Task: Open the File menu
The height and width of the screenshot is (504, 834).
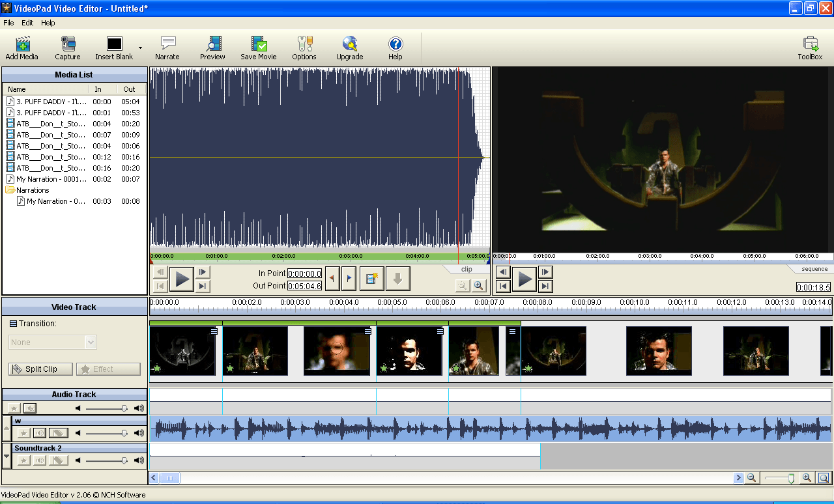Action: (8, 23)
